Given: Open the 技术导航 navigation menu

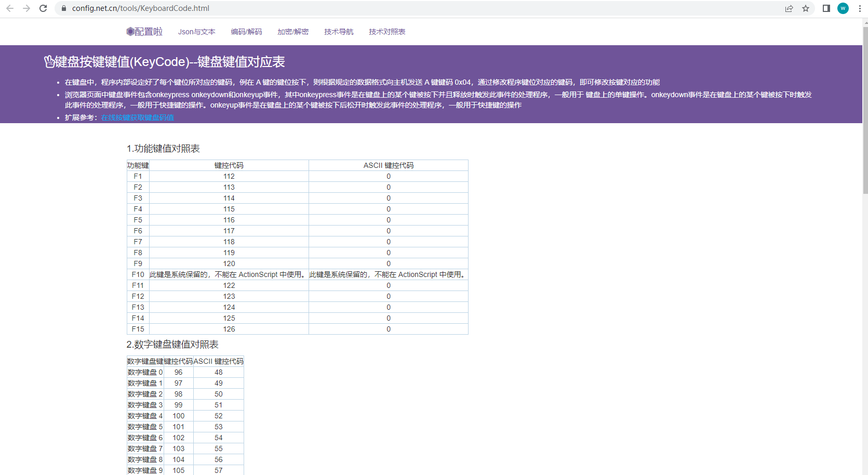Looking at the screenshot, I should point(338,32).
